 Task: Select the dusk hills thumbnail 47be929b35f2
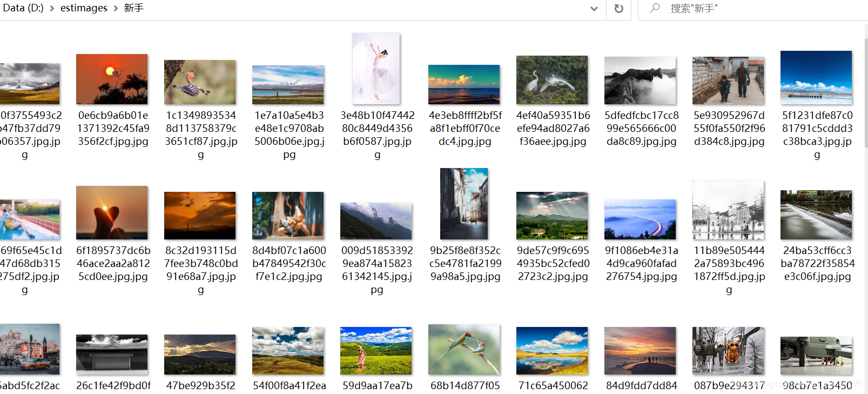click(200, 355)
